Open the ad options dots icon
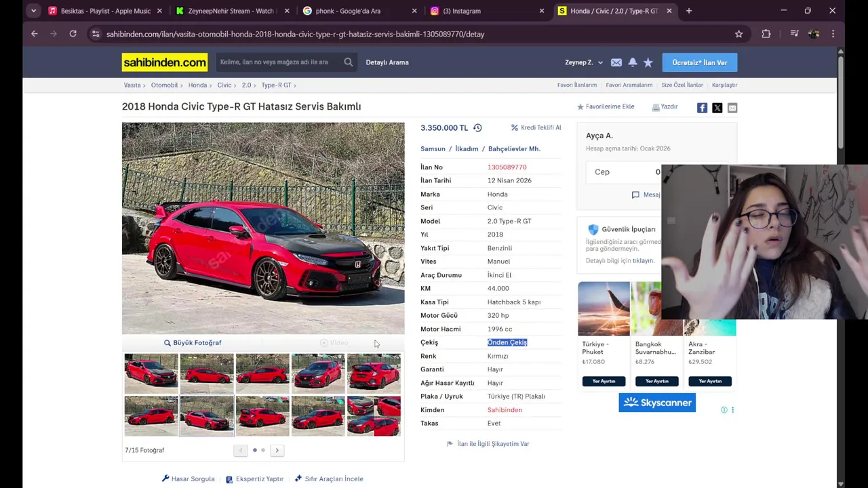Image resolution: width=868 pixels, height=488 pixels. click(732, 410)
